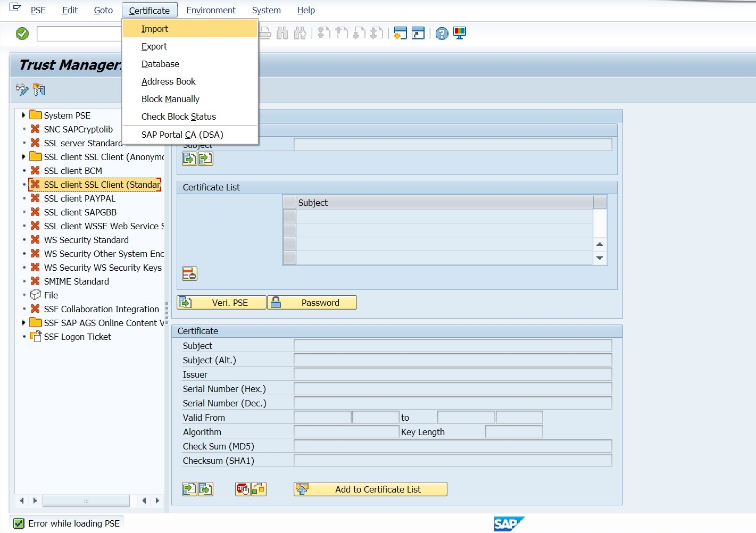Select the File tree node
Viewport: 756px width, 533px height.
51,295
